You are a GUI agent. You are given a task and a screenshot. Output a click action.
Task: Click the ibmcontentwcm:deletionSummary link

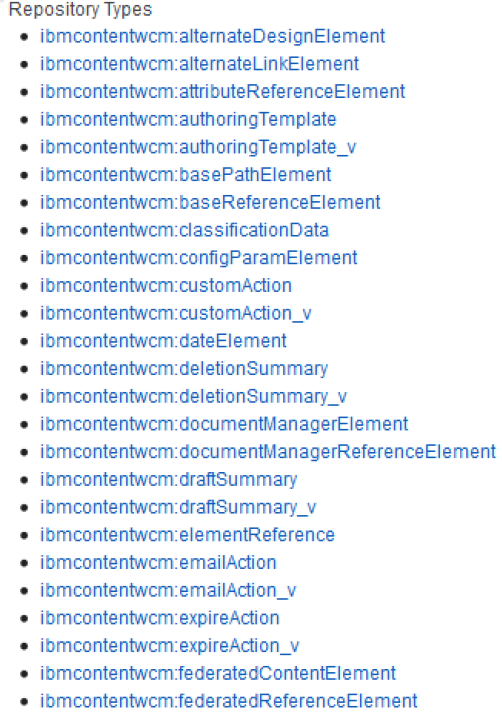(x=184, y=369)
